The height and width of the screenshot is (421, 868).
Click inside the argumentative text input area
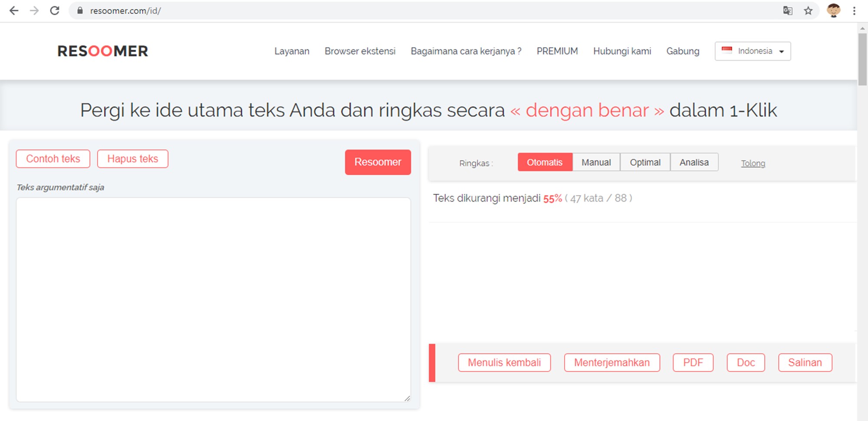click(x=214, y=299)
